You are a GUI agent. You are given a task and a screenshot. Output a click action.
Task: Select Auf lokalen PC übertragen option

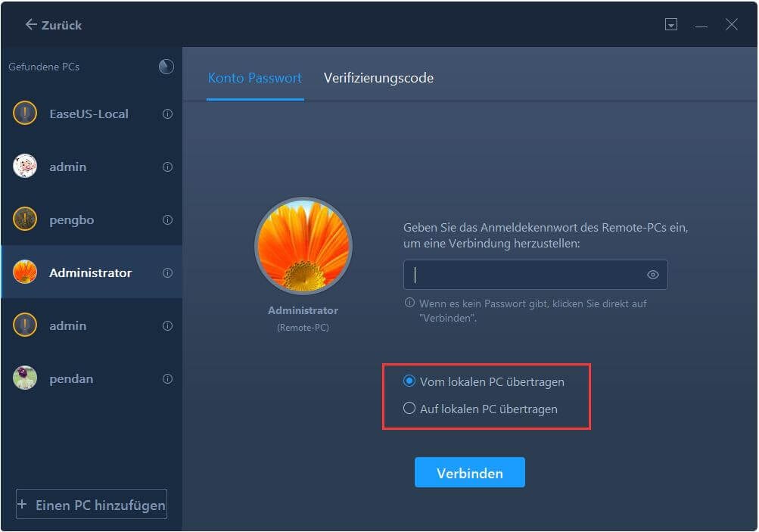coord(481,409)
